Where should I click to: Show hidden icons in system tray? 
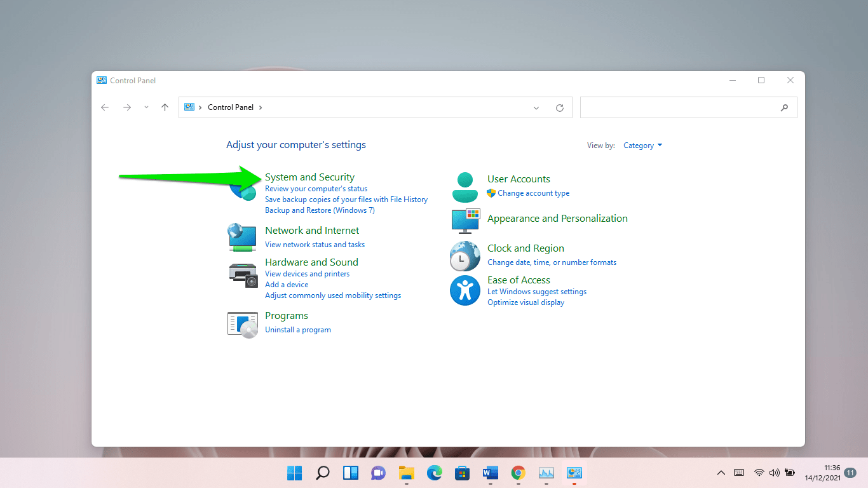click(721, 473)
